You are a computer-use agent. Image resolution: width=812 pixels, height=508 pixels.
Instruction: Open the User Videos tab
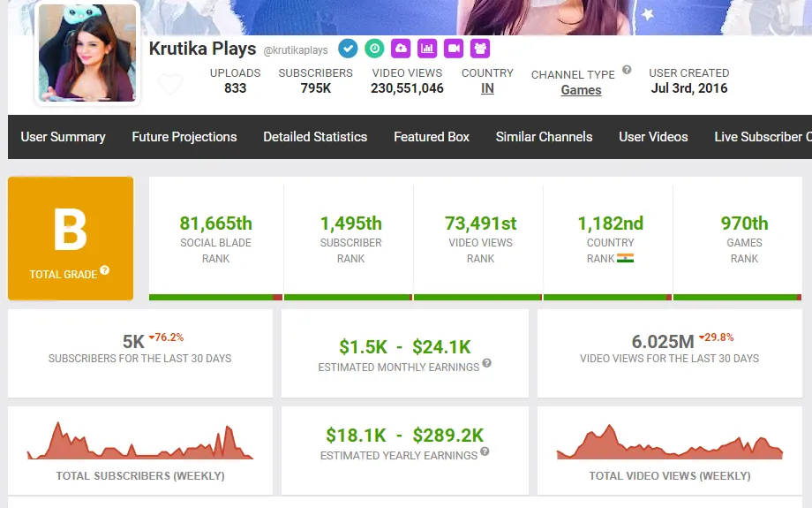(653, 137)
